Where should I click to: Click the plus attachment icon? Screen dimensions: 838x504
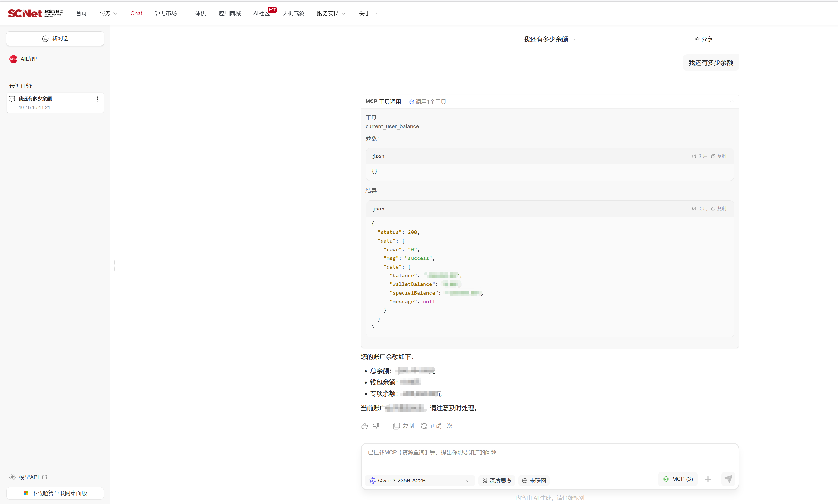pyautogui.click(x=708, y=479)
